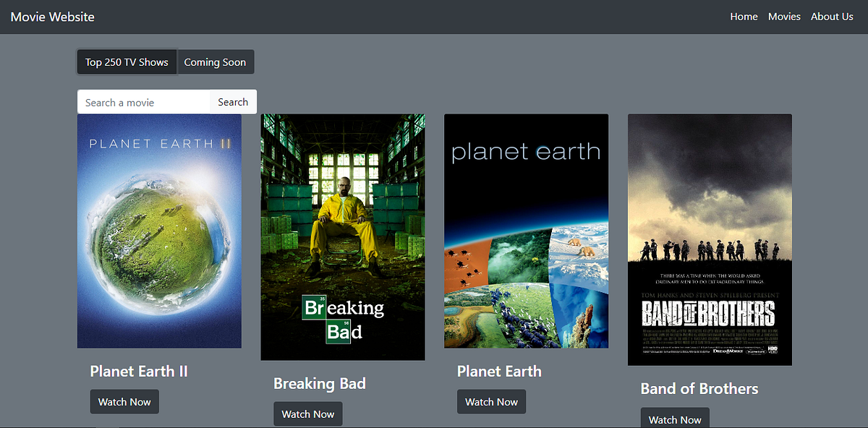The width and height of the screenshot is (868, 428).
Task: Click the Planet Earth title heading
Action: [x=499, y=371]
